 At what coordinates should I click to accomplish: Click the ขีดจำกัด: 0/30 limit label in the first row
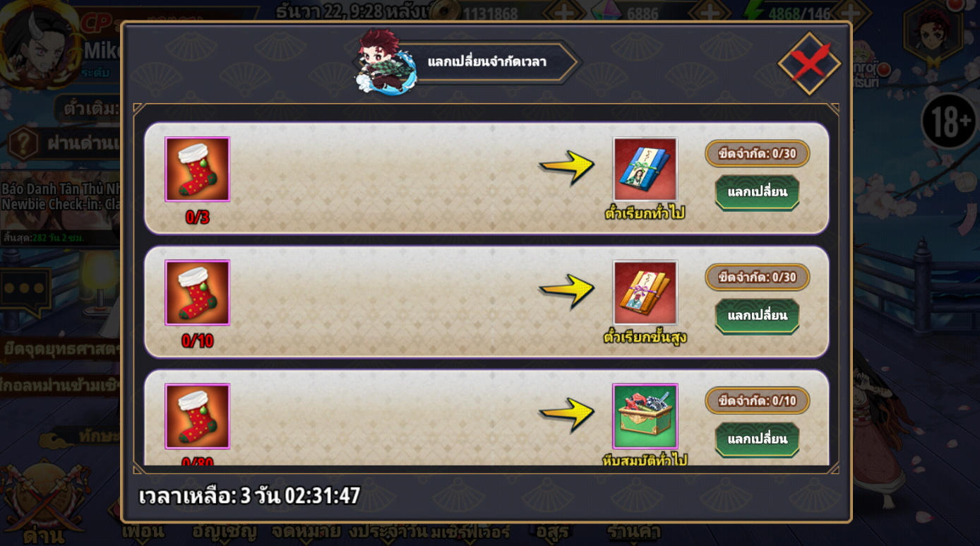(757, 153)
